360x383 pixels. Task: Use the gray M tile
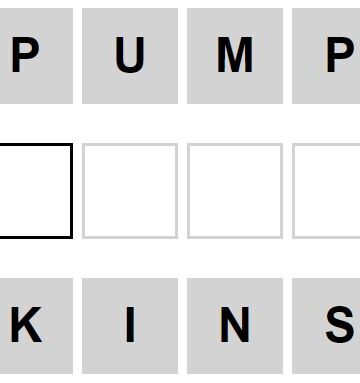click(235, 56)
